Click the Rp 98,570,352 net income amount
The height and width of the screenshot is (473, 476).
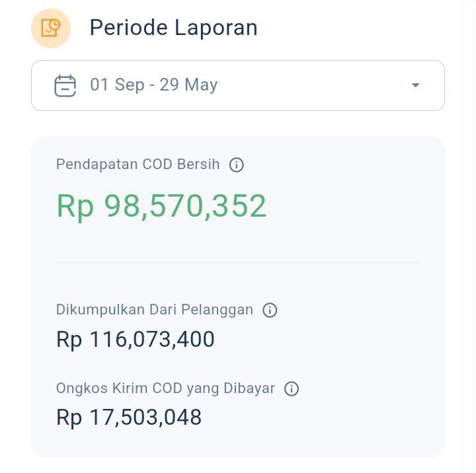coord(161,206)
